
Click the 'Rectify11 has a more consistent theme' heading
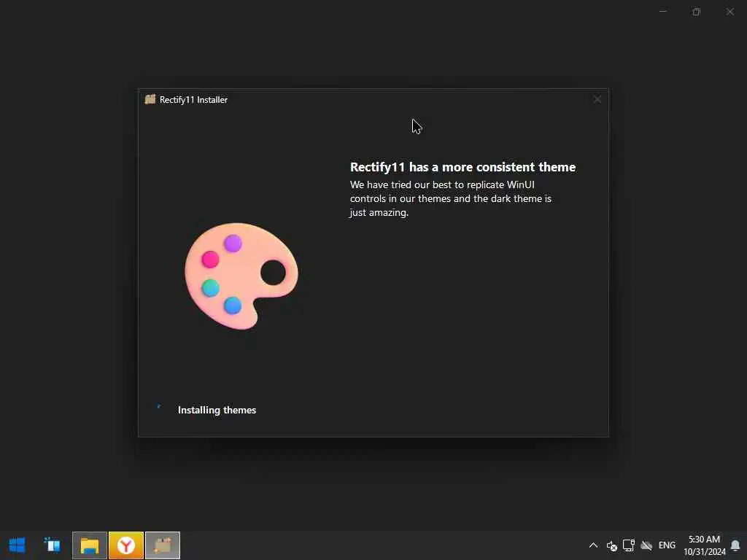pyautogui.click(x=462, y=167)
